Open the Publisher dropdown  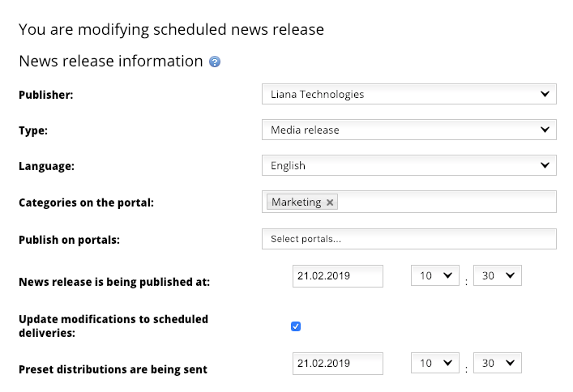coord(409,94)
